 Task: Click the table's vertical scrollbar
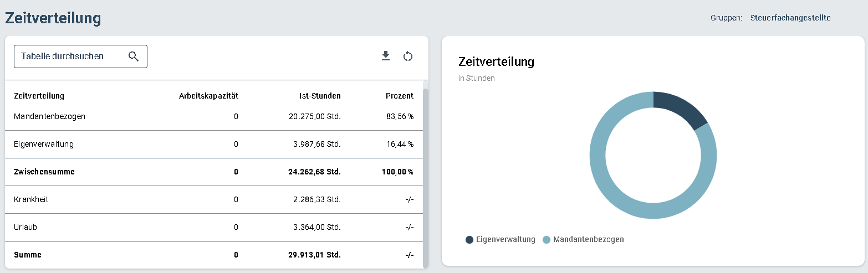[425, 177]
